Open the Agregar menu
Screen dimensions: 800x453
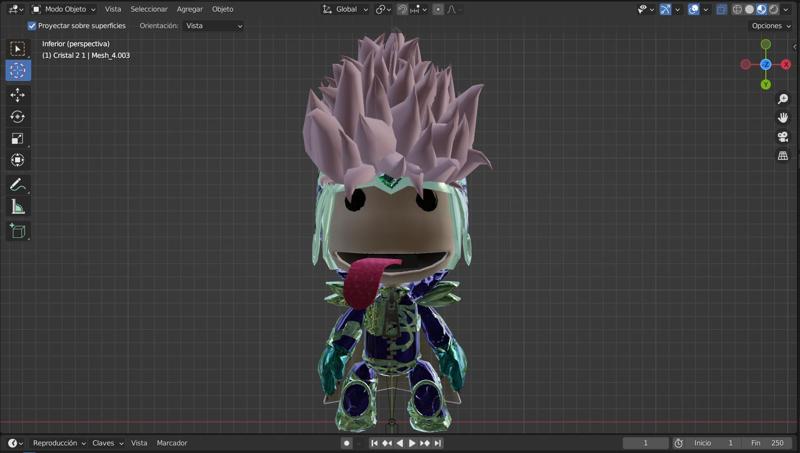click(x=189, y=9)
